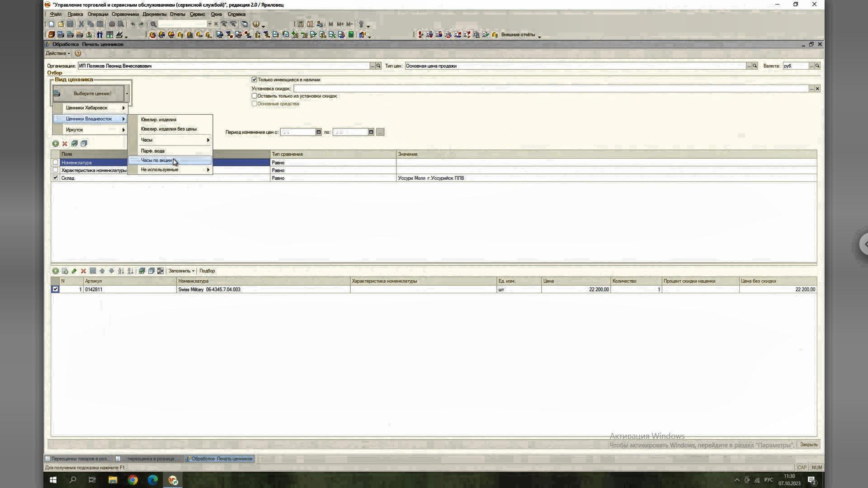
Task: Click magnifier icon beside Организация field
Action: pos(378,66)
